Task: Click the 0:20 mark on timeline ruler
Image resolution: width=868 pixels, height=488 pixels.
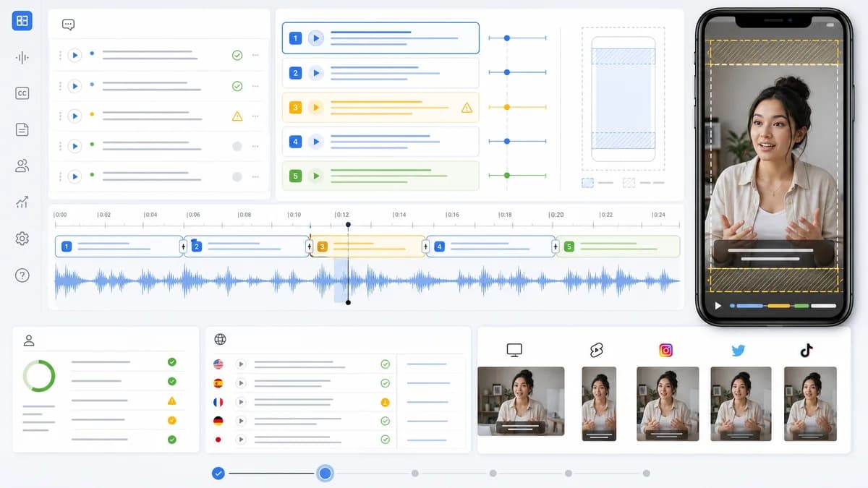Action: click(556, 215)
